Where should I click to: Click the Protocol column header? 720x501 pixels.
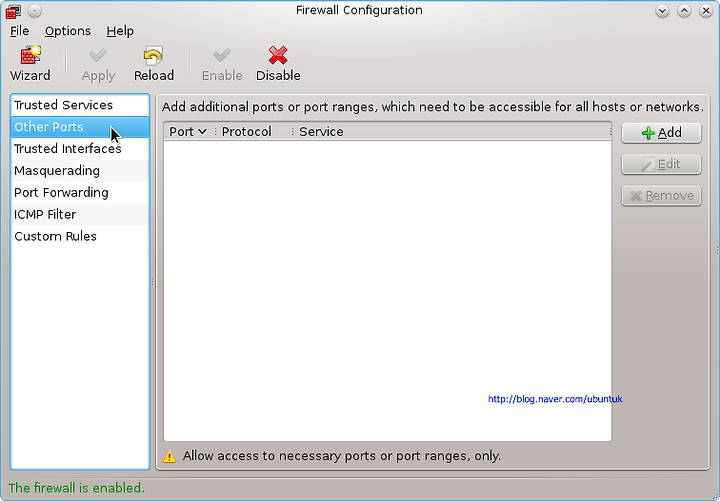(253, 132)
